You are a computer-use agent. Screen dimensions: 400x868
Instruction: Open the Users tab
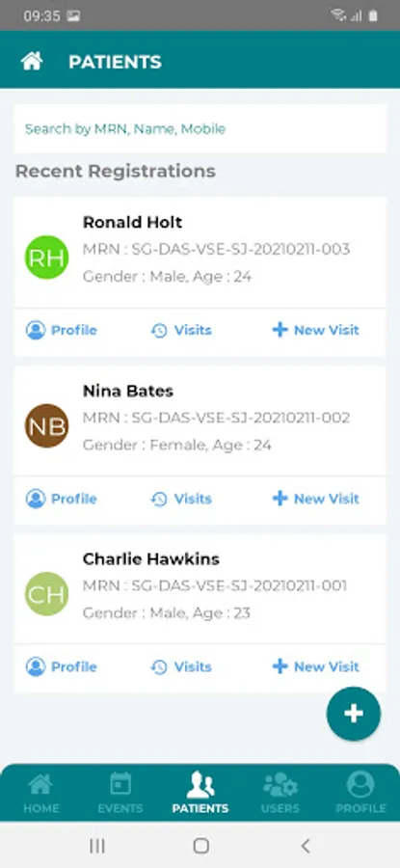[280, 794]
